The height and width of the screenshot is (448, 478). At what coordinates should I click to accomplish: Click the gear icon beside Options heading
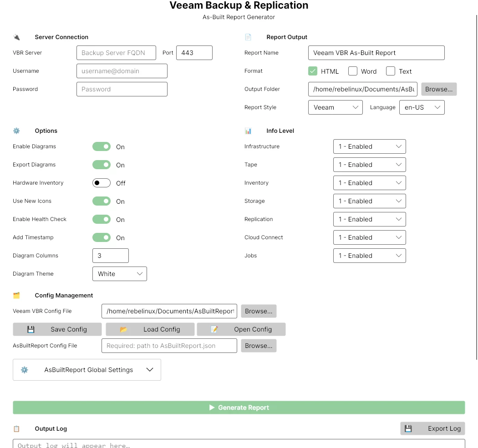[x=16, y=131]
